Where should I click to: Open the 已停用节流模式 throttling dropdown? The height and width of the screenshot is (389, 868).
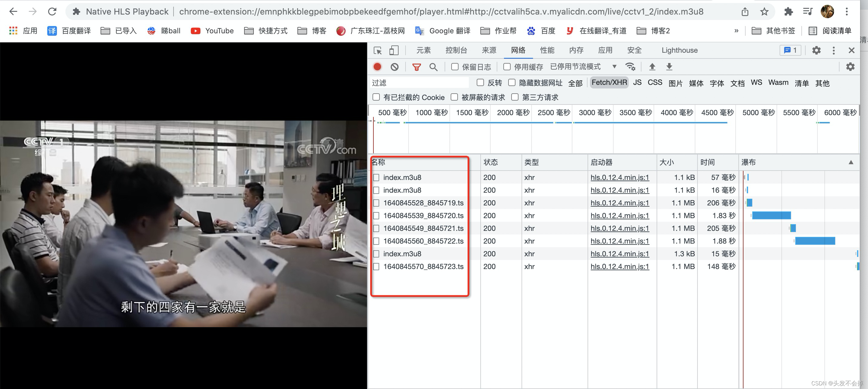pos(583,67)
